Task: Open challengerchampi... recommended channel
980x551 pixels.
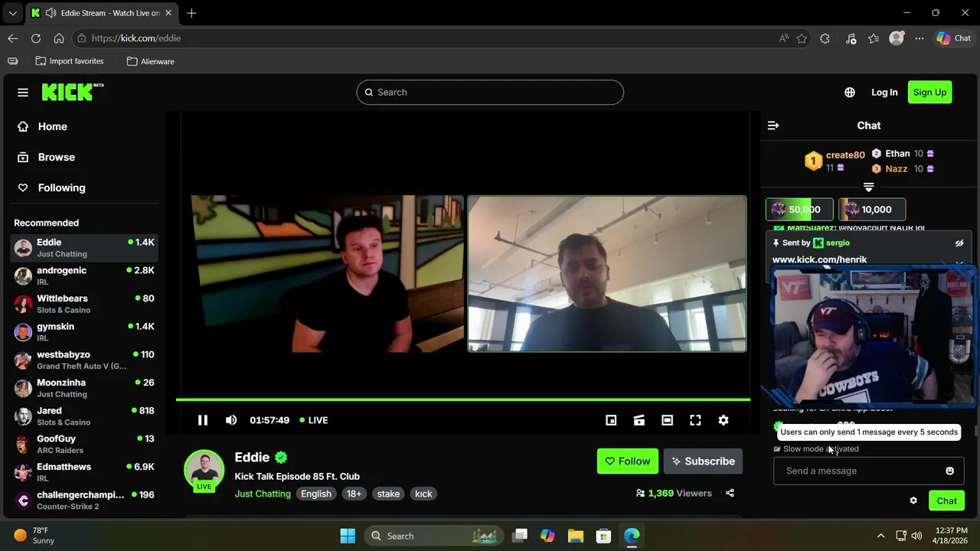Action: tap(84, 500)
